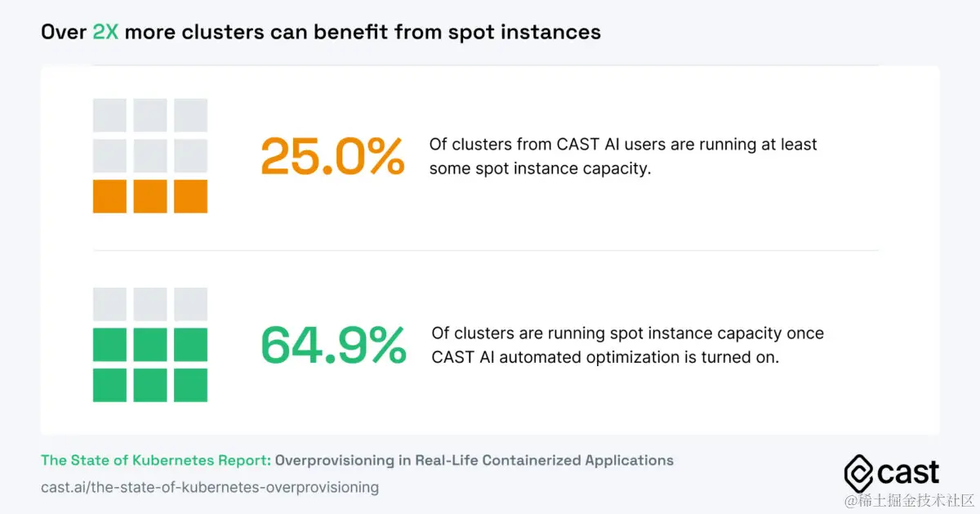Click the Chinese watermark text at bottom-right corner
Viewport: 980px width, 514px height.
[x=910, y=500]
